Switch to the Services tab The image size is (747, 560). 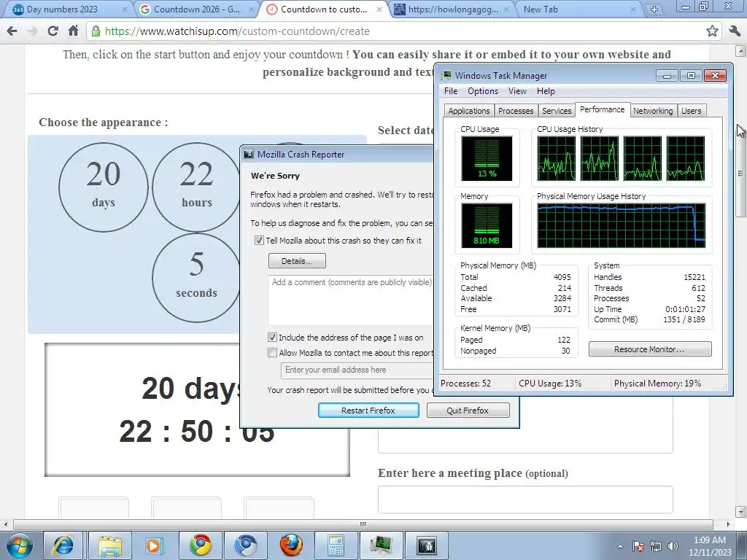(x=557, y=111)
